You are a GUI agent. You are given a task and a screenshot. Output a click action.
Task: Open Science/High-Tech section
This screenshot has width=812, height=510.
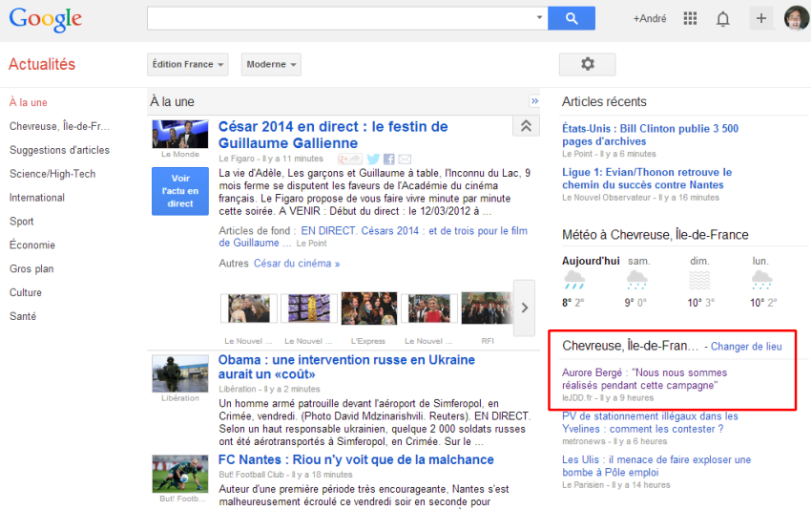click(x=52, y=174)
